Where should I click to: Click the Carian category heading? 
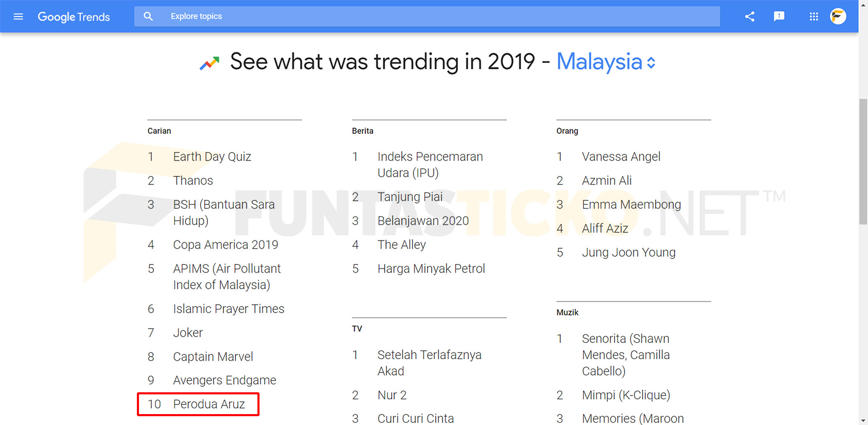(159, 131)
